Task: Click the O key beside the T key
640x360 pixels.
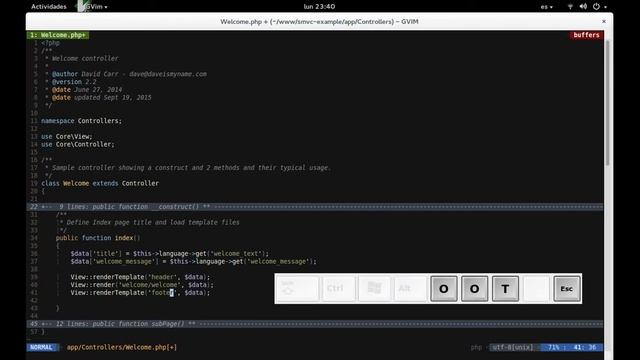Action: pyautogui.click(x=474, y=289)
